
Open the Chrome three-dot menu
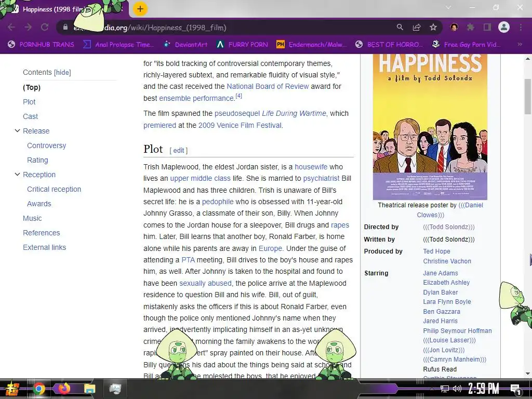pyautogui.click(x=521, y=27)
